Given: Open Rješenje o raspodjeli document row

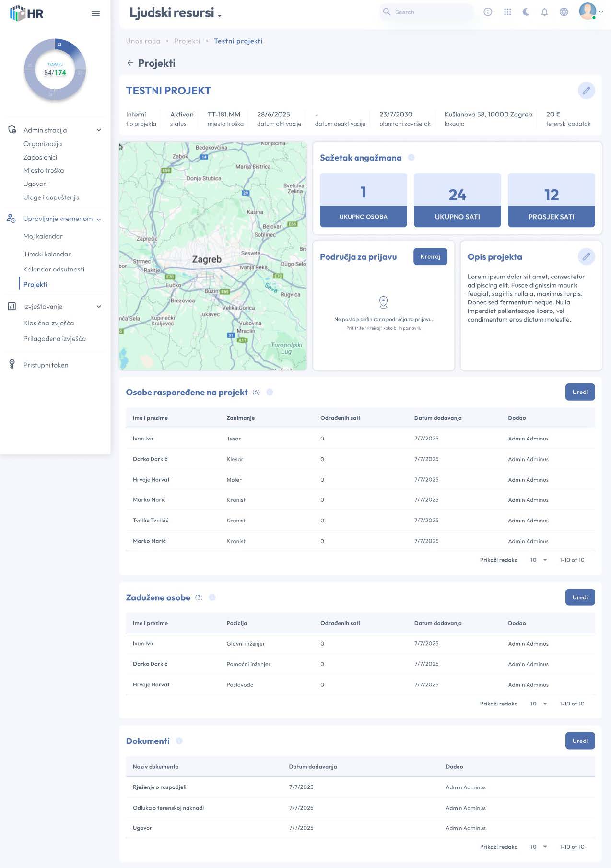Looking at the screenshot, I should coord(360,787).
